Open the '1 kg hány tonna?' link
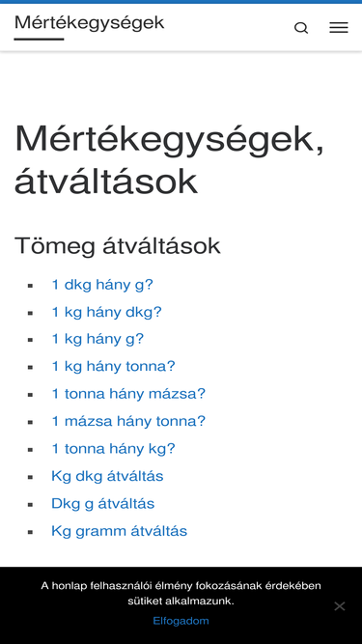This screenshot has width=362, height=644. tap(113, 366)
